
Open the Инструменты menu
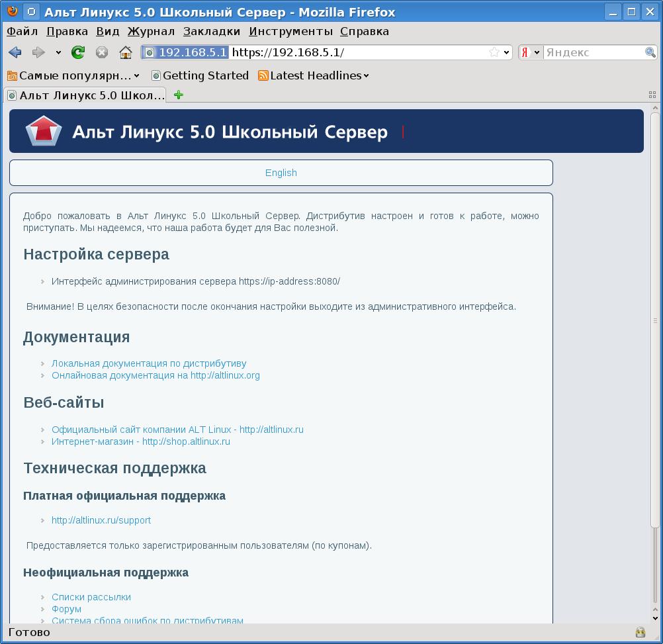[x=290, y=31]
